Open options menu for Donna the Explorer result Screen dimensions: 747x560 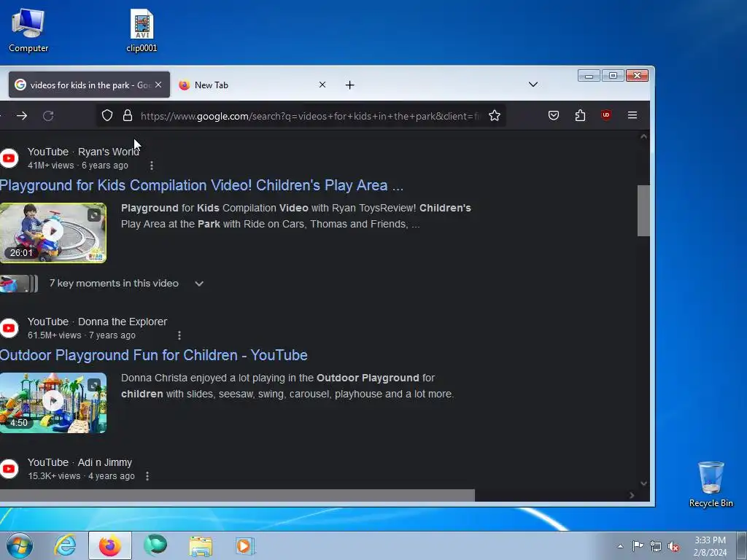coord(179,335)
